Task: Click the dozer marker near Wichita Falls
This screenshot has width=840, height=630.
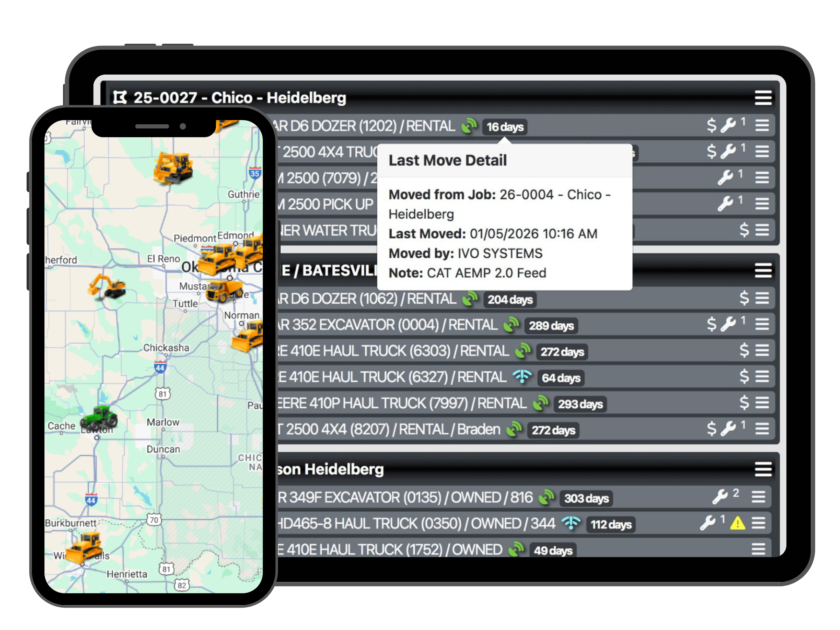Action: pos(85,547)
